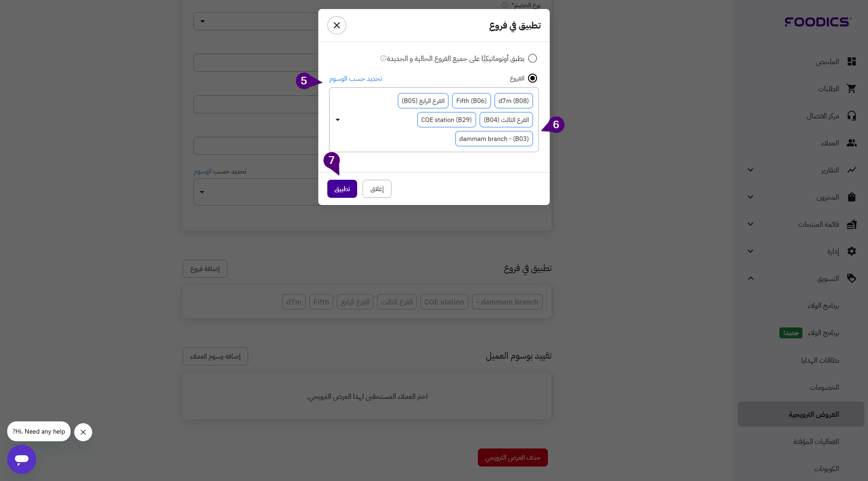The image size is (868, 481).
Task: Click the تطبيق apply button in dialog
Action: click(342, 189)
